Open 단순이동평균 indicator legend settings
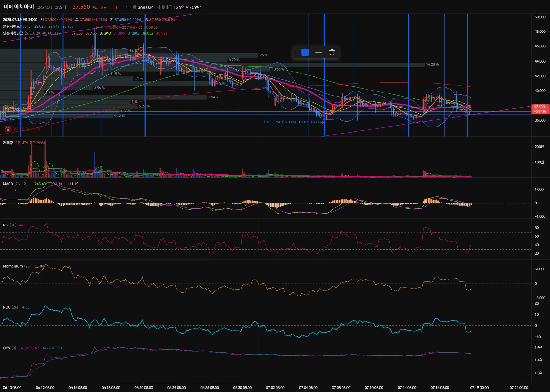Image resolution: width=550 pixels, height=392 pixels. click(13, 33)
